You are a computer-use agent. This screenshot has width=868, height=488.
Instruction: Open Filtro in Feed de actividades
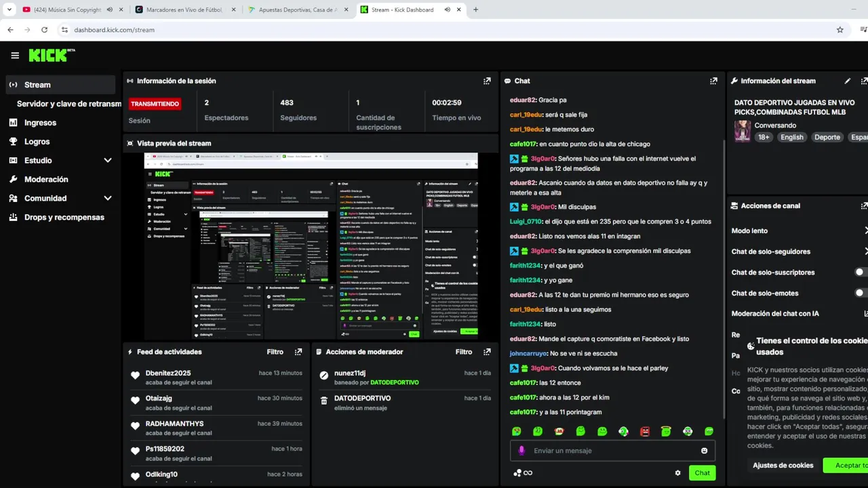[x=275, y=352]
